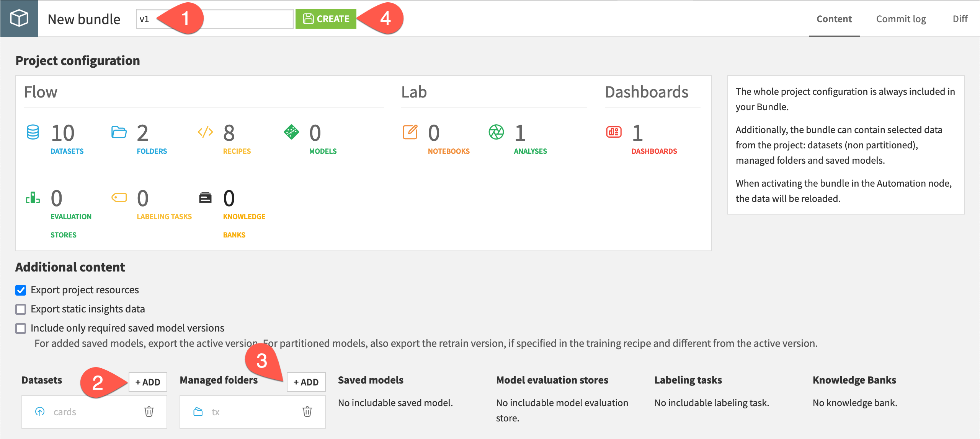Click the Saved models heading
Screen dimensions: 980x439
[x=371, y=380]
